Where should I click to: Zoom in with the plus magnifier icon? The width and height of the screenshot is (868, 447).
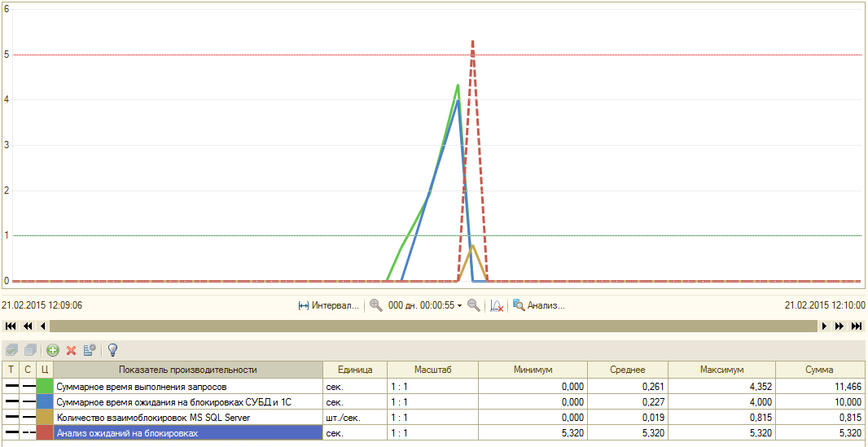coord(376,305)
